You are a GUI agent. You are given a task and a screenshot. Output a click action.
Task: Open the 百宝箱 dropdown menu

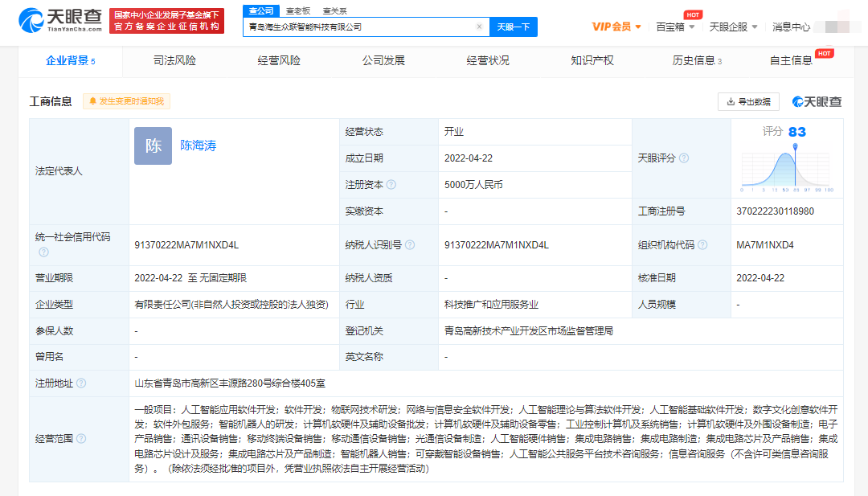[x=675, y=27]
